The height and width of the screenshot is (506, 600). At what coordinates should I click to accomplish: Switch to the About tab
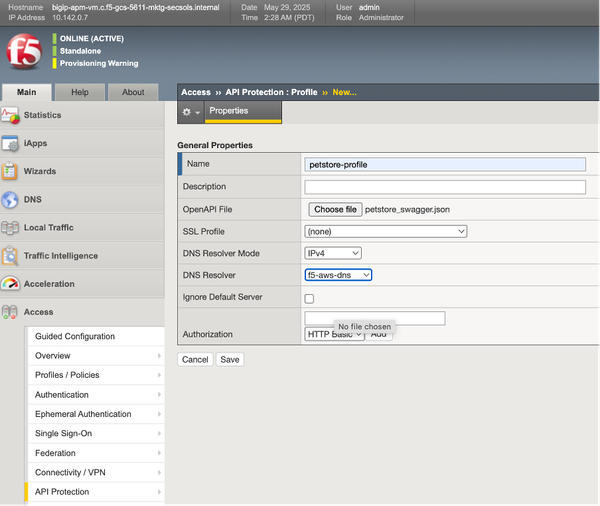pos(133,92)
